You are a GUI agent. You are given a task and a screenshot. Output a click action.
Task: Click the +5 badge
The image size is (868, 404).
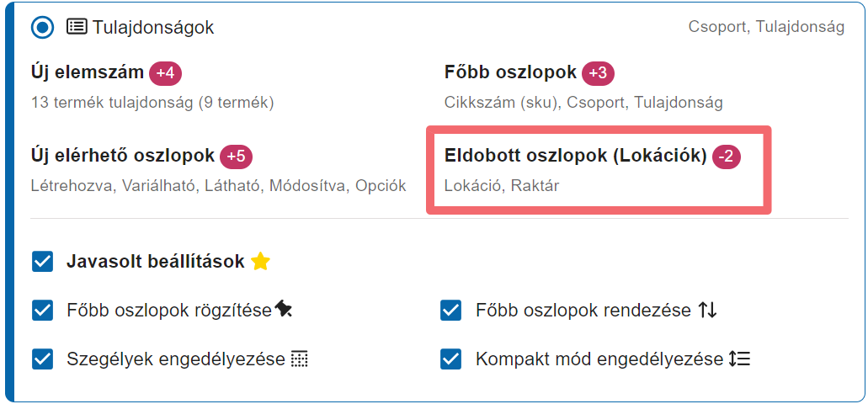(x=236, y=157)
